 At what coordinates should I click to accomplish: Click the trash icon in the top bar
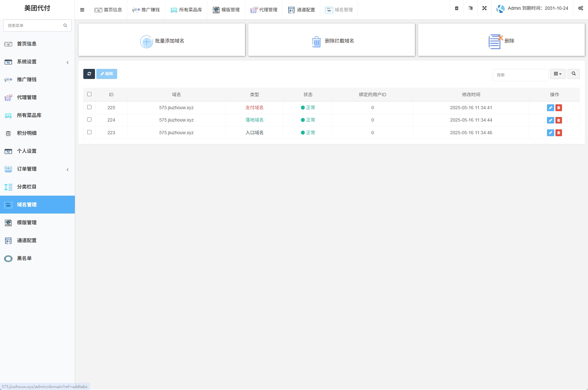(457, 8)
